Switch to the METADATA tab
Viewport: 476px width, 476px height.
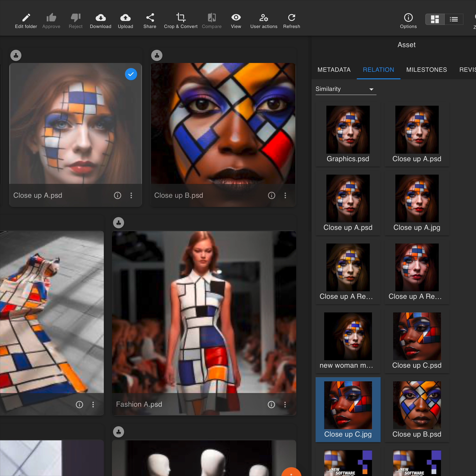pyautogui.click(x=334, y=70)
